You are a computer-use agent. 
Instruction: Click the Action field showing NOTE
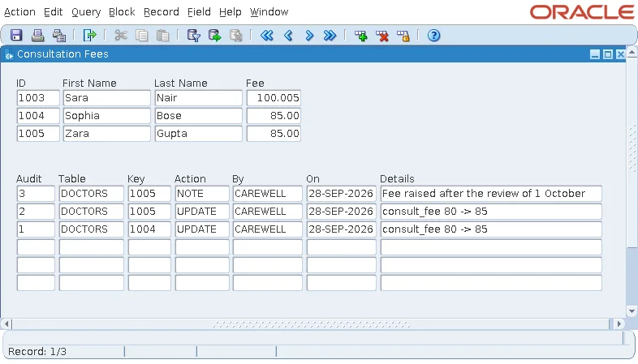tap(202, 194)
